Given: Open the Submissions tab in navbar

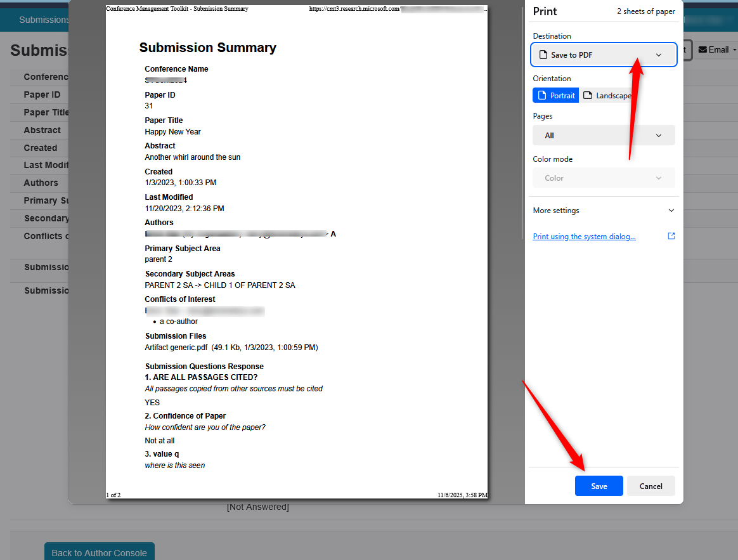Looking at the screenshot, I should pyautogui.click(x=44, y=20).
